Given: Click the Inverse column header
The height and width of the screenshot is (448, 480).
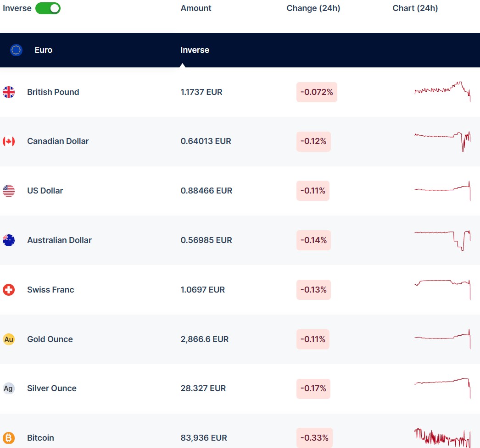Looking at the screenshot, I should tap(195, 50).
